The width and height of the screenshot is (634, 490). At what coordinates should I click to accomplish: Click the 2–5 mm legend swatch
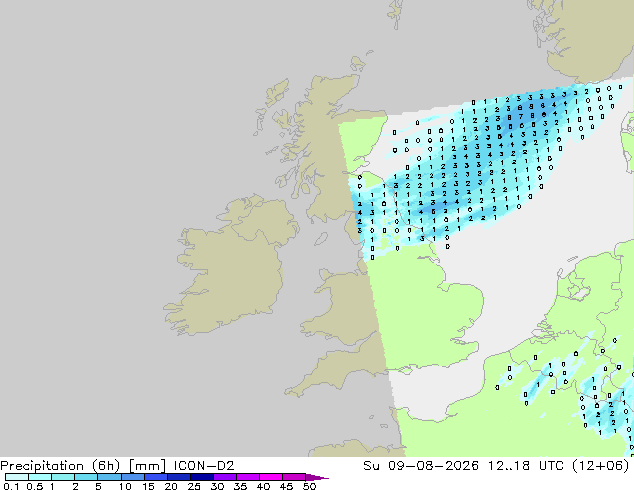[86, 477]
